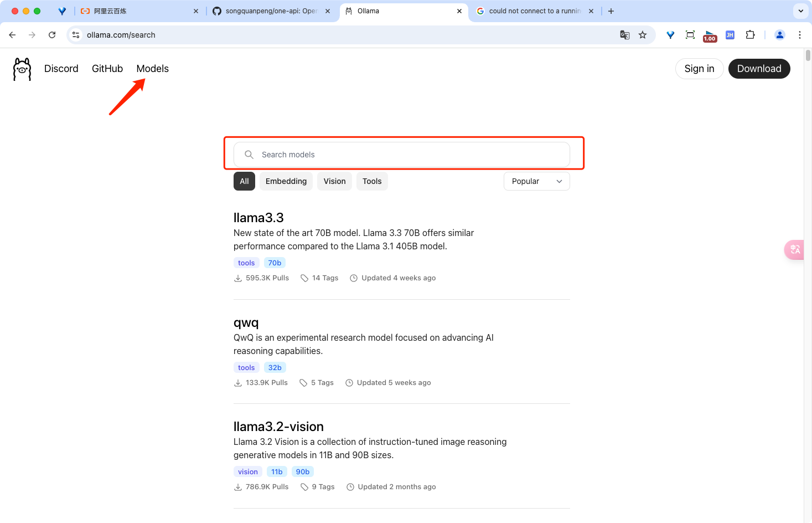Click the 90b tag

point(303,472)
